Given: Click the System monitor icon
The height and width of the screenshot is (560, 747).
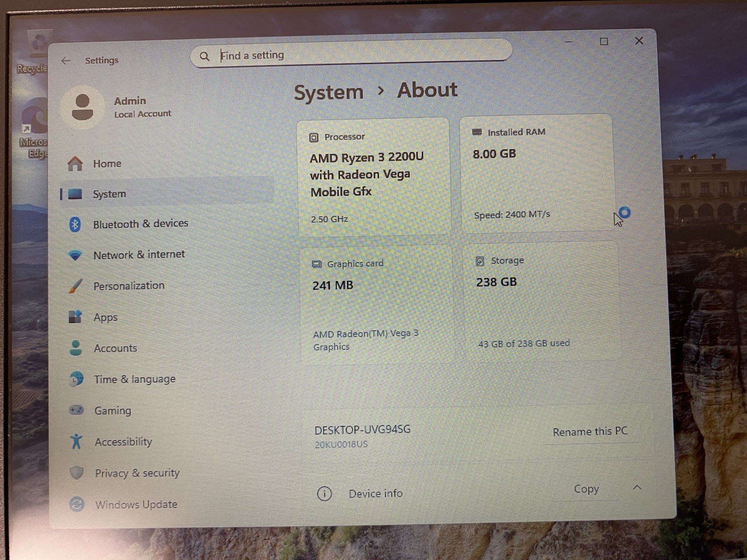Looking at the screenshot, I should coord(75,194).
